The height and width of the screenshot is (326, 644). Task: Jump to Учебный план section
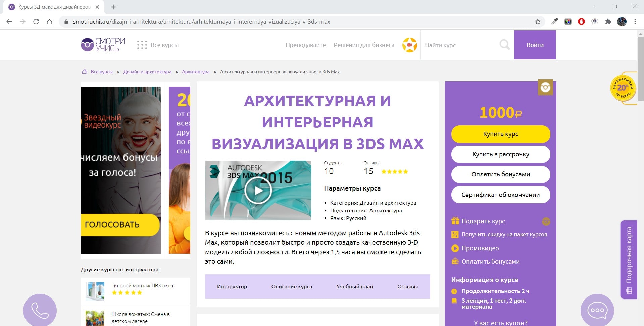point(355,287)
